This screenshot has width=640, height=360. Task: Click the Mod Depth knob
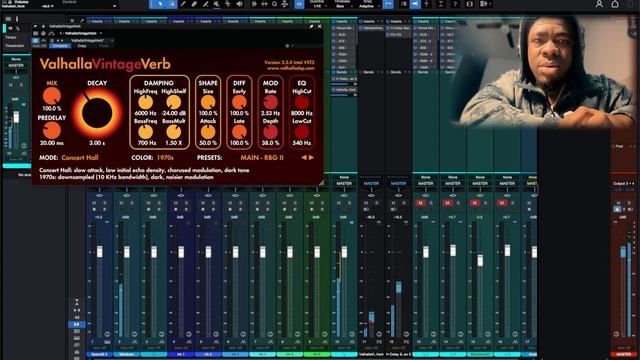270,132
